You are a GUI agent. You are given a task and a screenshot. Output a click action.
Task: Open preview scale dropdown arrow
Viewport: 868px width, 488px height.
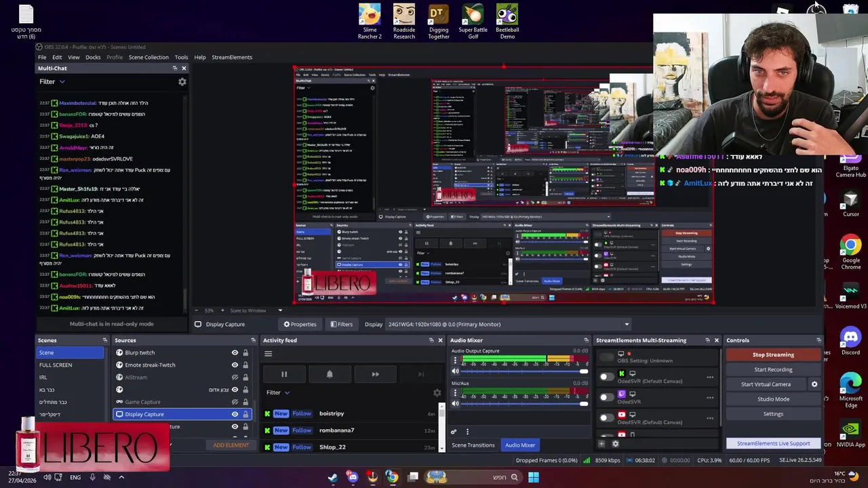[280, 310]
